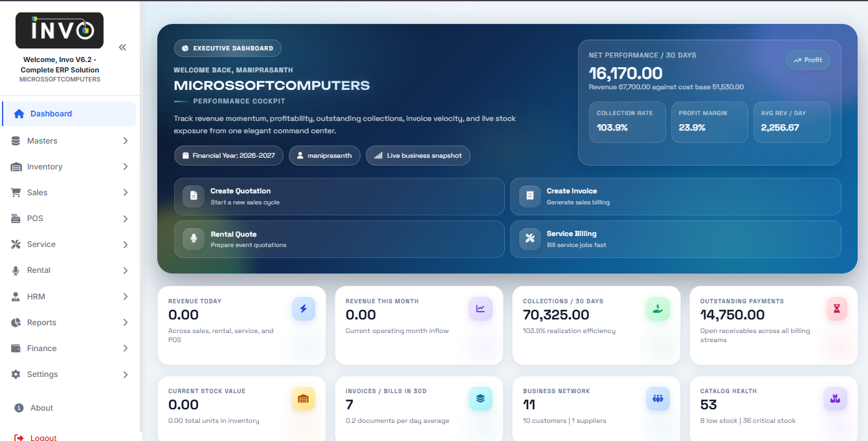Screen dimensions: 868x441
Task: Click Invoices / Bills layers icon
Action: point(480,399)
